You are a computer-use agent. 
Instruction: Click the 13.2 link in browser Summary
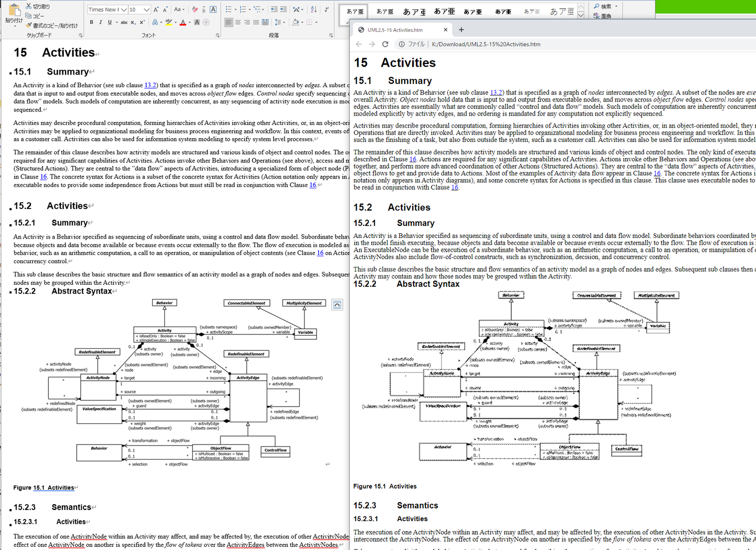(496, 92)
